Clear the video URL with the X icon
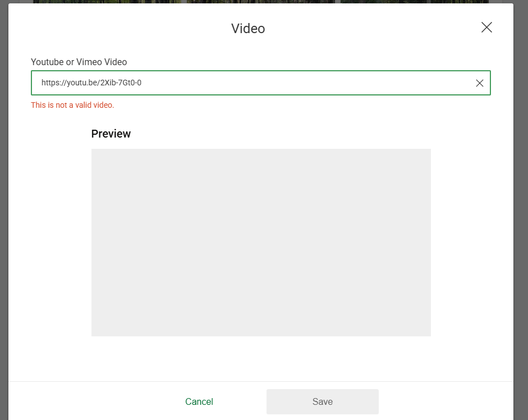 (479, 83)
